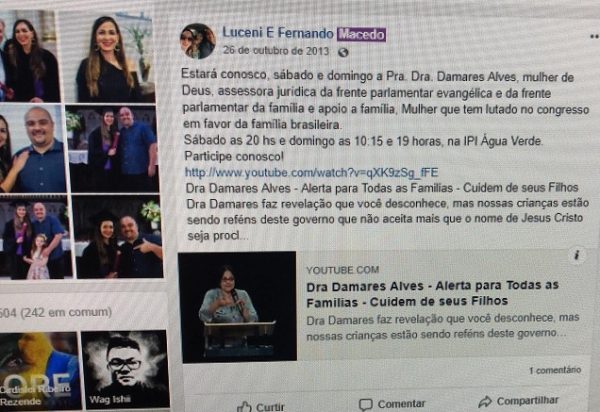Open YouTube video thumbnail of Damares speaking
Viewport: 600px width, 412px height.
pyautogui.click(x=238, y=307)
